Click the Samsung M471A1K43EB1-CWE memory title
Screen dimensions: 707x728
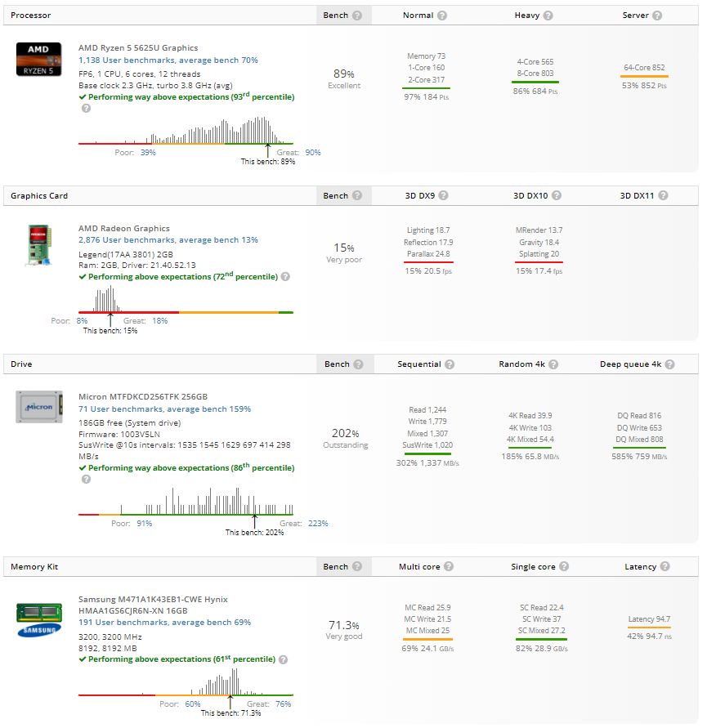coord(154,605)
